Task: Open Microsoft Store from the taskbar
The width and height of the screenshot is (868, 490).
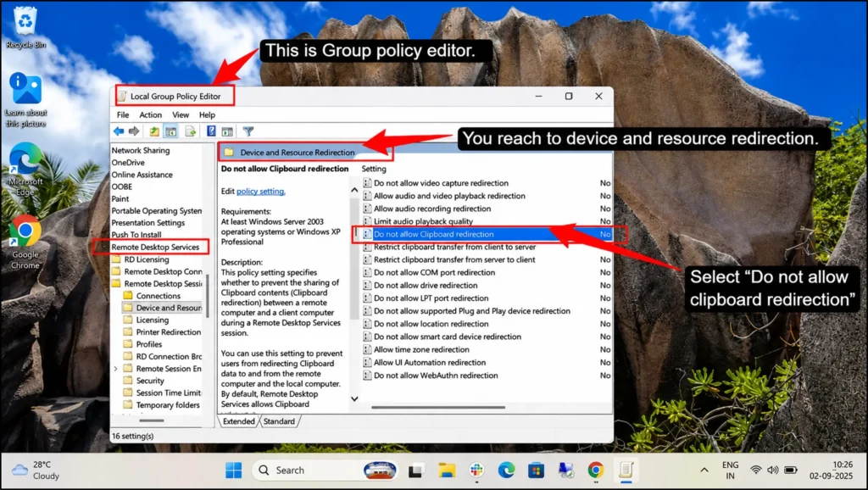Action: point(536,470)
